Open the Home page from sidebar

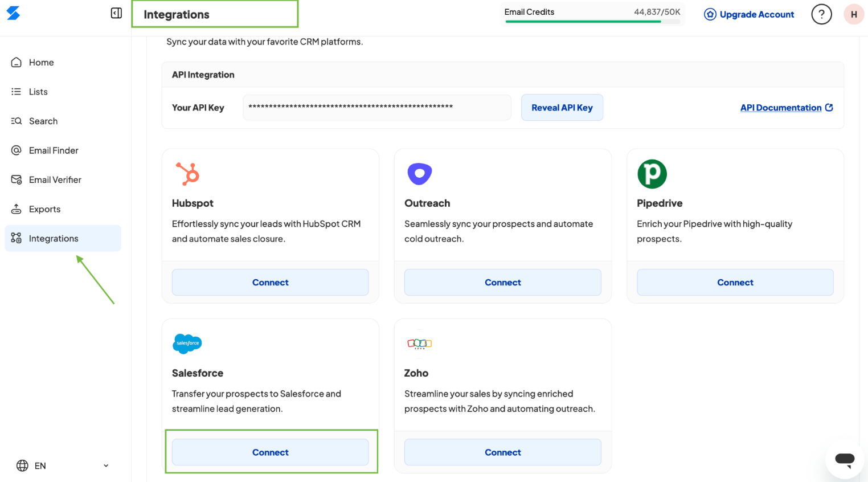pyautogui.click(x=63, y=62)
